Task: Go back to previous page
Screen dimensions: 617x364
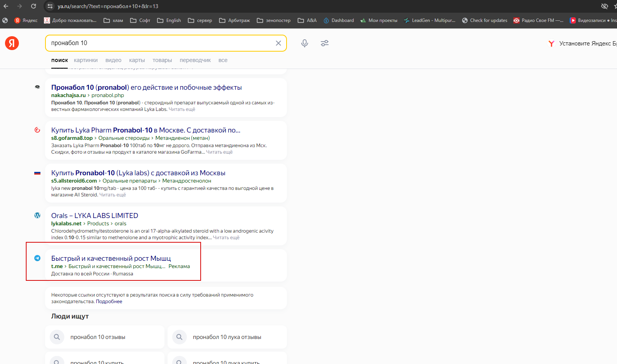Action: point(6,6)
